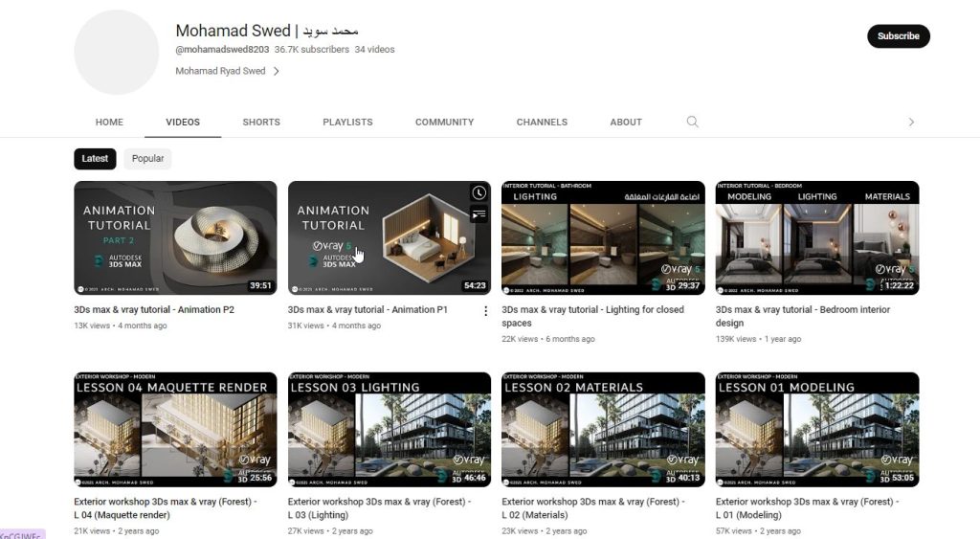Click the channel profile avatar
Image resolution: width=980 pixels, height=539 pixels.
point(117,53)
